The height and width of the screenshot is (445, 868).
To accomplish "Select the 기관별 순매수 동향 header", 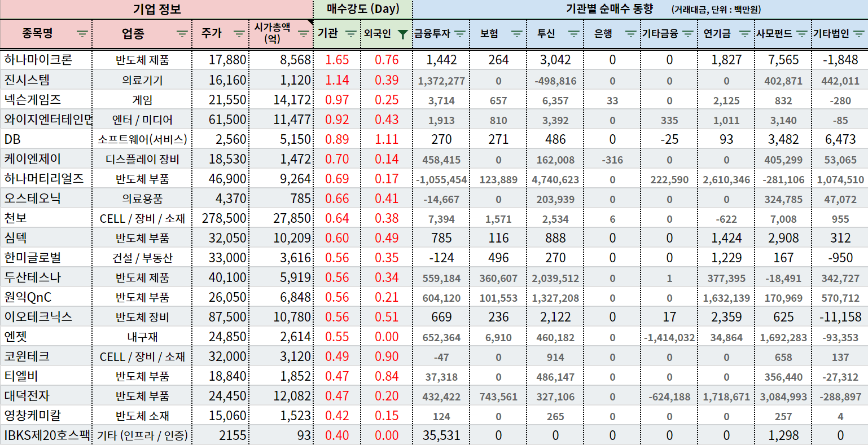I will pos(640,10).
